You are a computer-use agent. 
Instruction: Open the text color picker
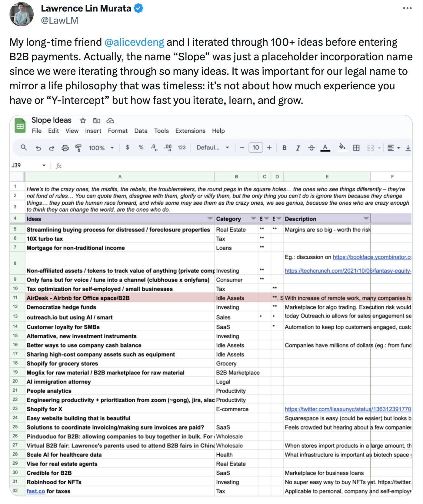(x=325, y=148)
